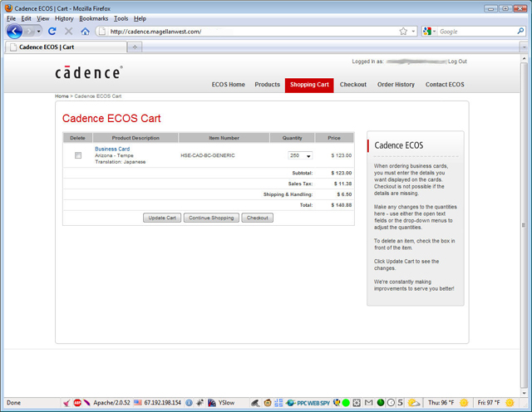Click the Checkout button below cart
The image size is (532, 412).
258,218
